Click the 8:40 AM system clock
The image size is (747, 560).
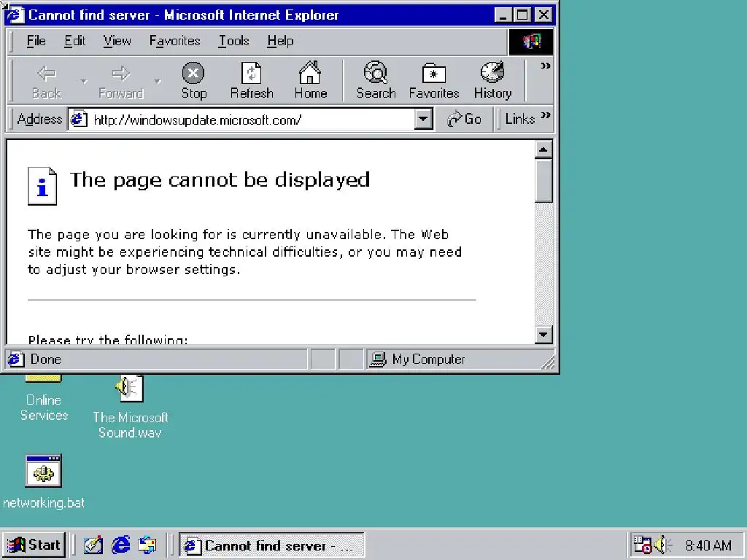(x=708, y=545)
